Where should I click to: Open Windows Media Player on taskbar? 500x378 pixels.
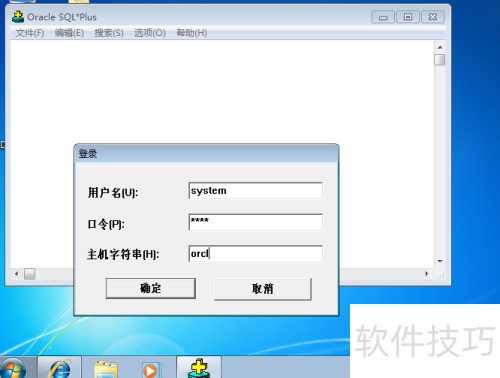pos(151,370)
